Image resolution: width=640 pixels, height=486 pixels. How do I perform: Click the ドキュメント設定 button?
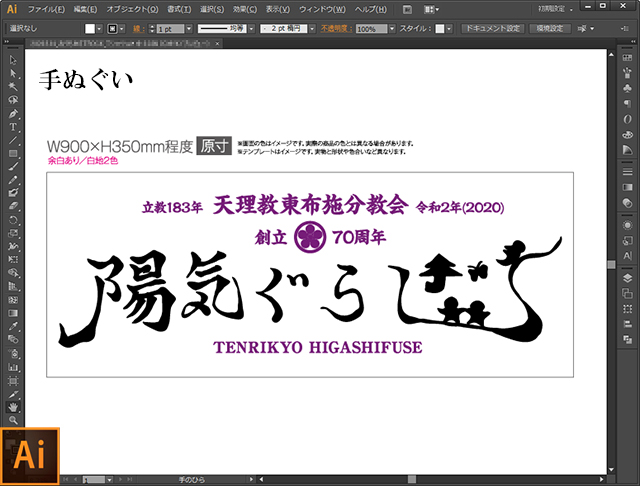(x=493, y=29)
